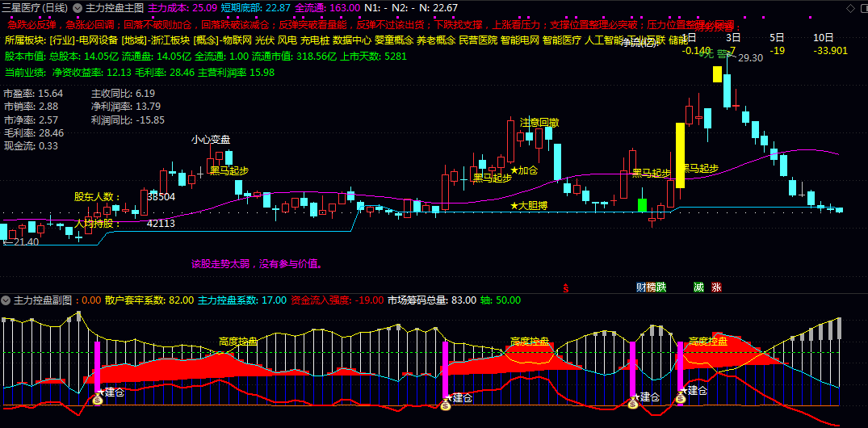This screenshot has height=428, width=868.
Task: Click the [行业]-电网设备 sector label
Action: pos(84,40)
